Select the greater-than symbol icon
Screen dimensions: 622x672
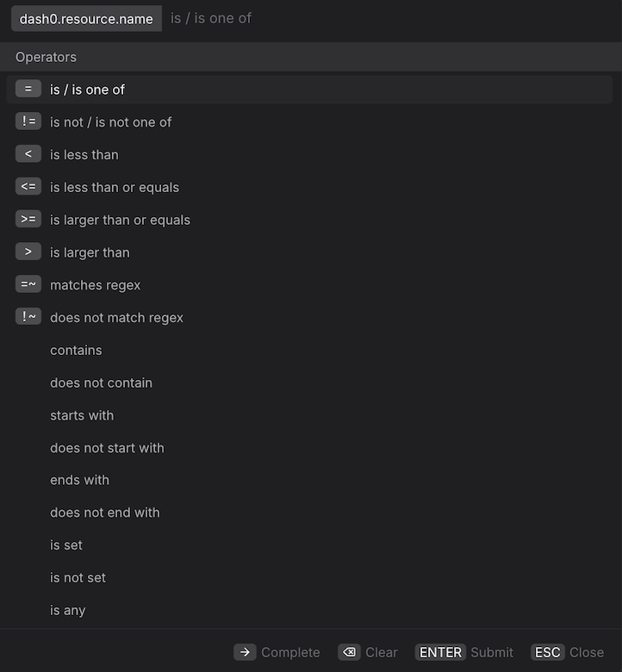click(x=28, y=252)
